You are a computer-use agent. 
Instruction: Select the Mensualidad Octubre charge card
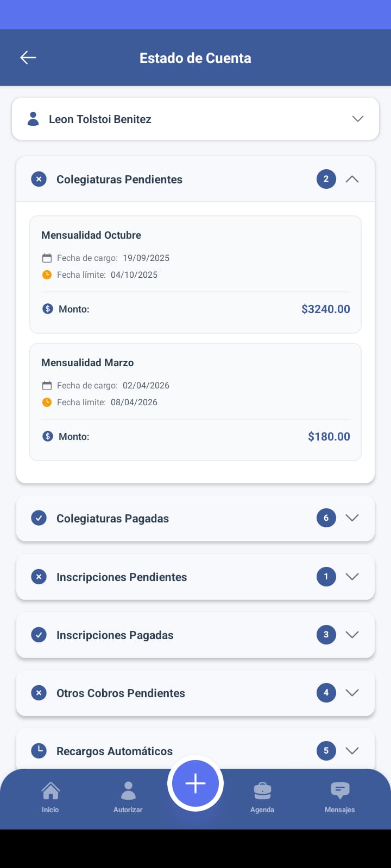tap(195, 274)
